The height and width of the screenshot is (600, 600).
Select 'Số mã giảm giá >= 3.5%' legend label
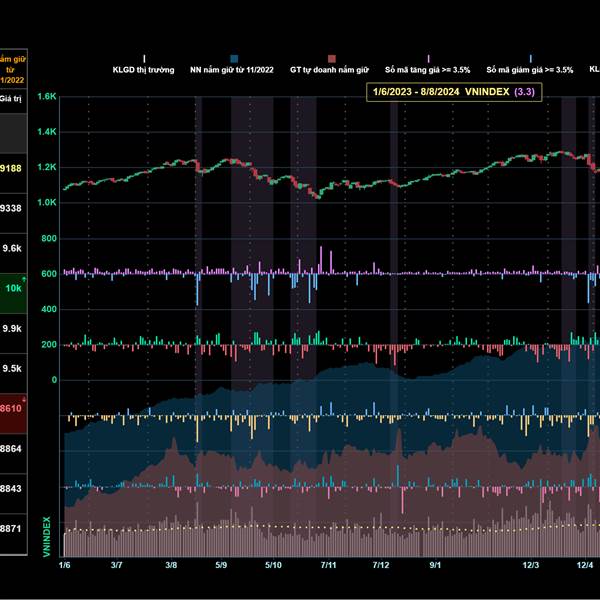(x=530, y=70)
